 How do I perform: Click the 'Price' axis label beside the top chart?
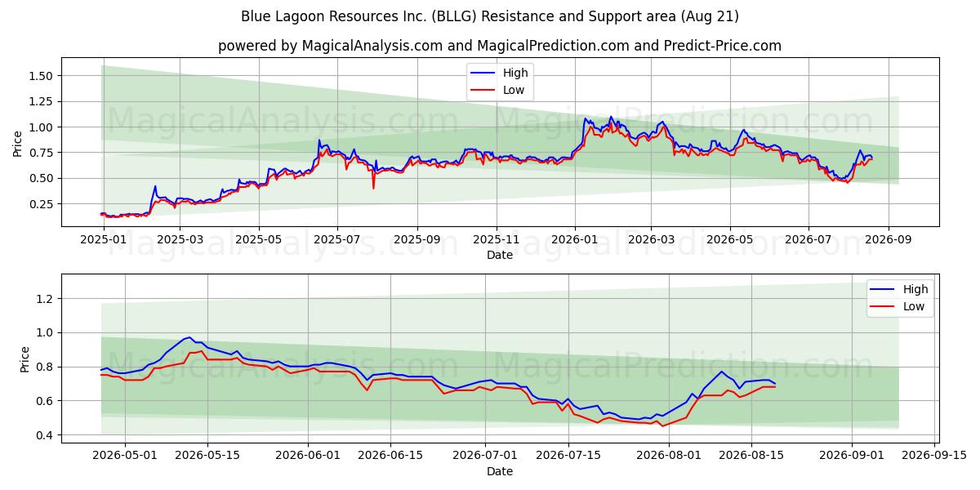pos(17,143)
